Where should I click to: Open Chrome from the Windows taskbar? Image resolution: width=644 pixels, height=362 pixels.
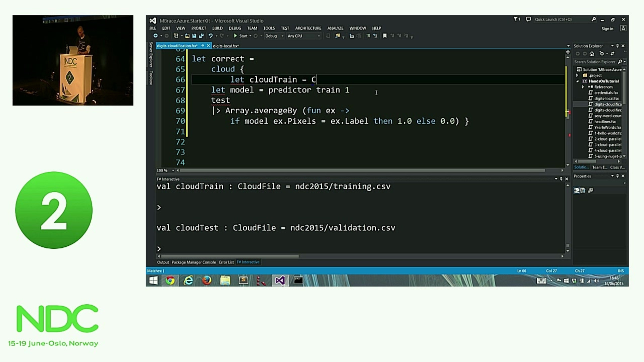170,281
